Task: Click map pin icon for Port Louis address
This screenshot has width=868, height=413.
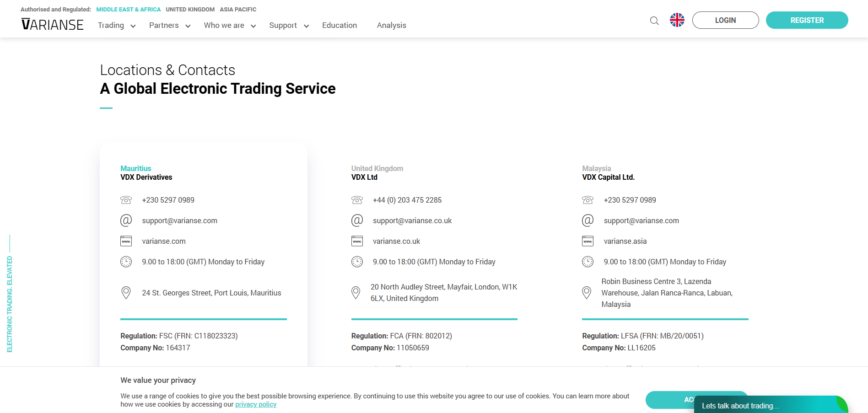Action: (x=126, y=293)
